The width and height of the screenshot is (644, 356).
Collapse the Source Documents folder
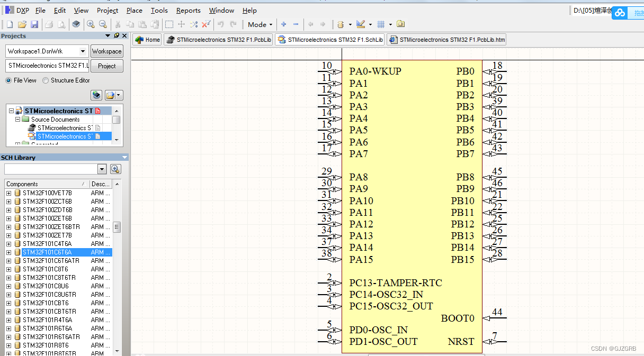click(x=18, y=119)
